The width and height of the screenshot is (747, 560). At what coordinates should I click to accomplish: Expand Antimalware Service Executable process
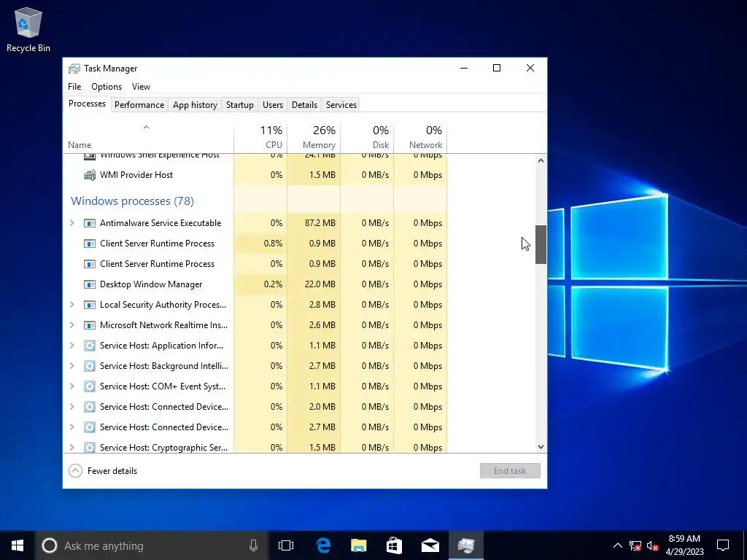tap(72, 223)
